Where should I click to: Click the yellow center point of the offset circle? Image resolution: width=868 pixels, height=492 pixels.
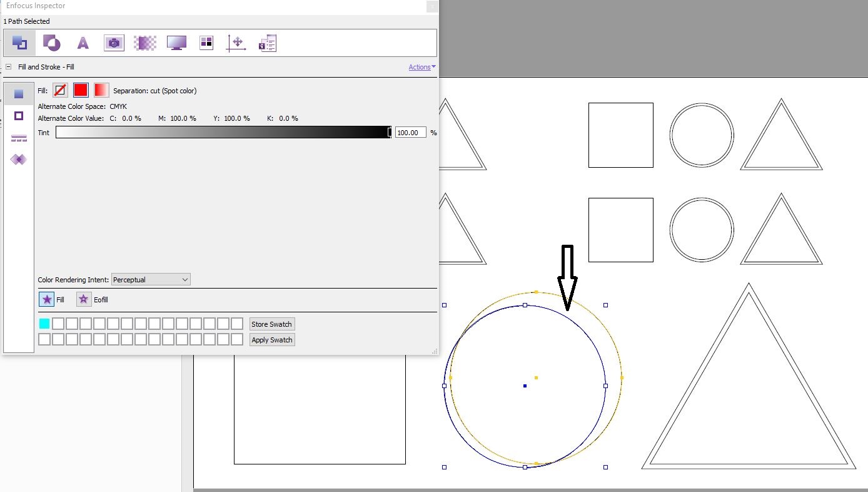[x=536, y=377]
